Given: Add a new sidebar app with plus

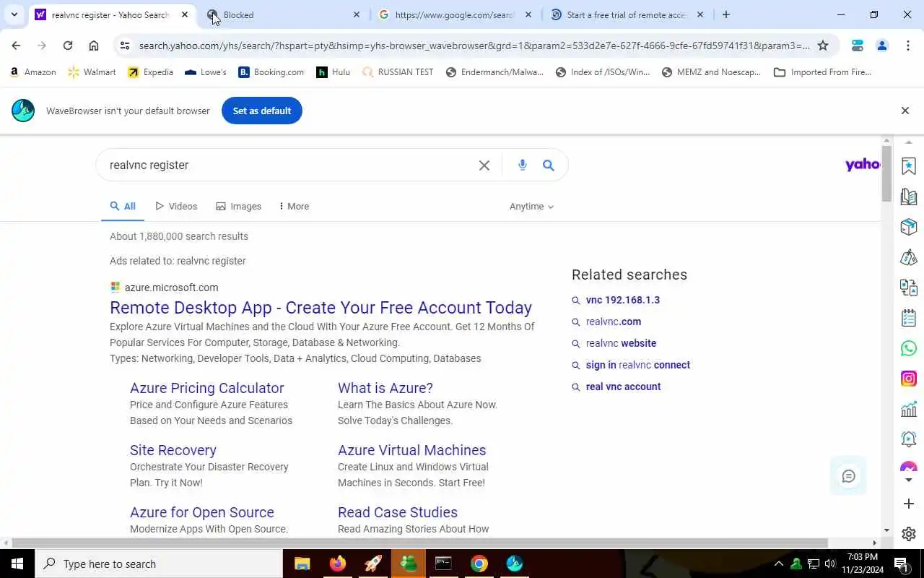Looking at the screenshot, I should (x=909, y=504).
